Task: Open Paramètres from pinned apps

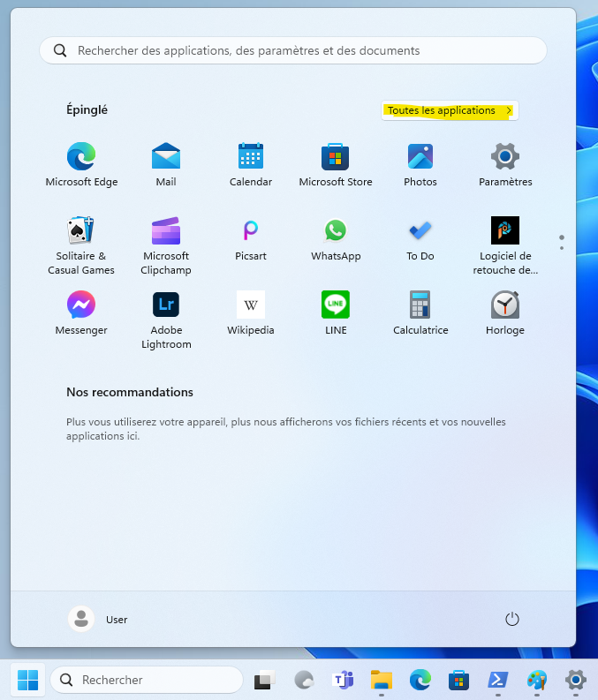Action: click(x=505, y=164)
